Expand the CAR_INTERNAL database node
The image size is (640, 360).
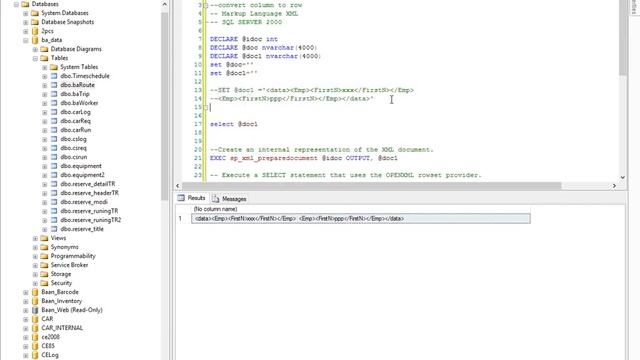click(x=26, y=328)
